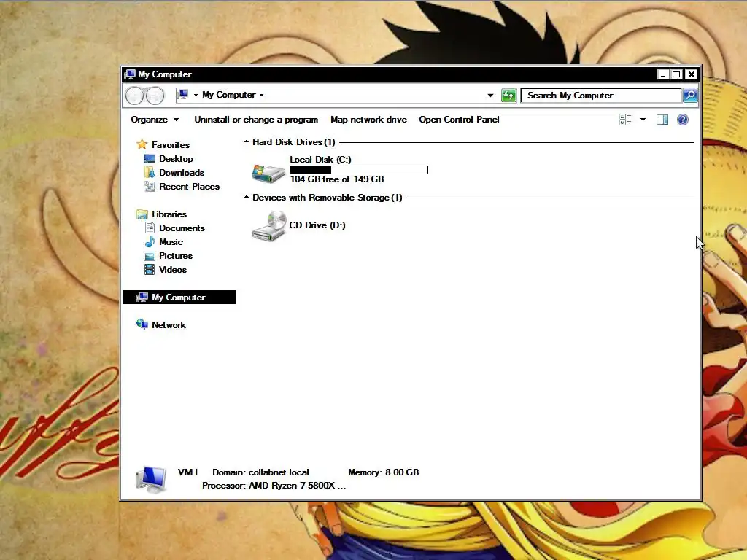Select Recent Places label in sidebar
Image resolution: width=747 pixels, height=560 pixels.
tap(189, 186)
